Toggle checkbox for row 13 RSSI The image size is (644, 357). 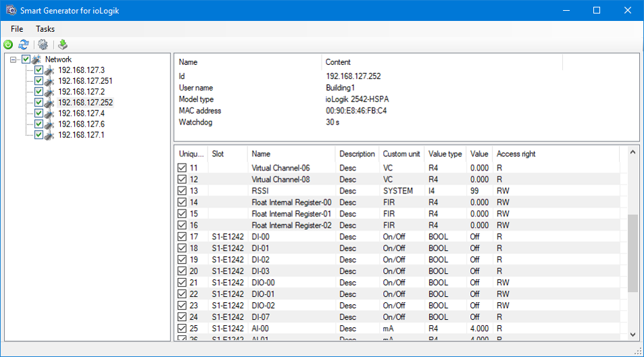pos(182,191)
